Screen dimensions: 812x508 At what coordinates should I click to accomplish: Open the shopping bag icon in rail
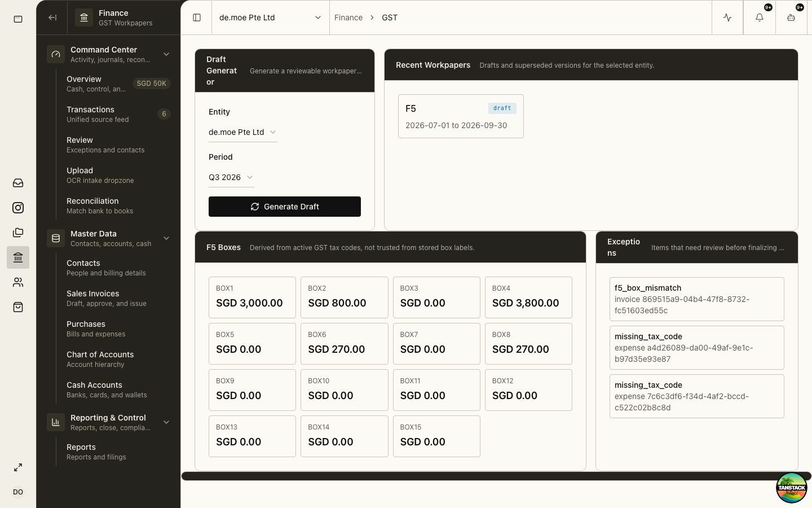[x=18, y=307]
